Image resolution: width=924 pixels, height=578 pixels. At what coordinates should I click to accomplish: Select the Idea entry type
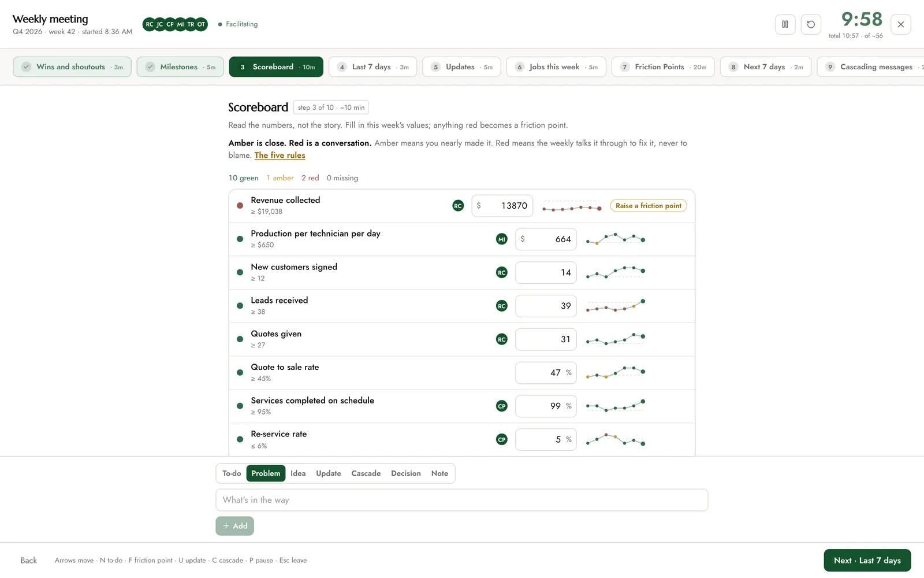pyautogui.click(x=298, y=473)
